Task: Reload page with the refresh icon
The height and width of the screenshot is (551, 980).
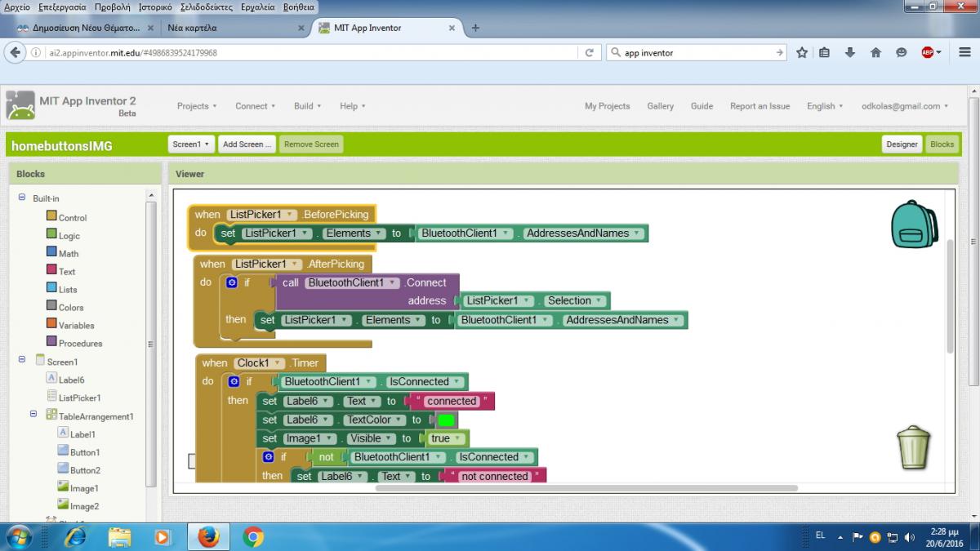Action: [589, 52]
